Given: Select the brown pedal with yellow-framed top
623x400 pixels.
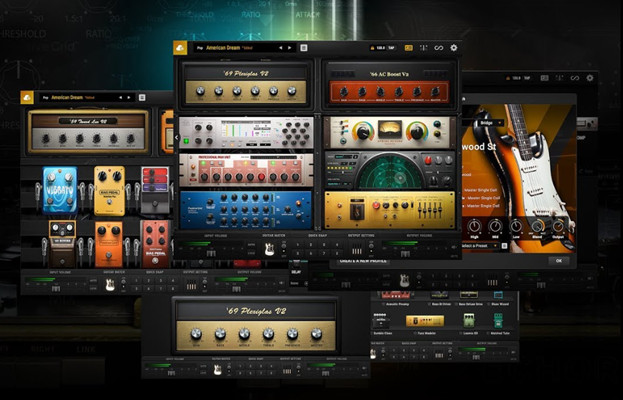Looking at the screenshot, I should [x=62, y=243].
